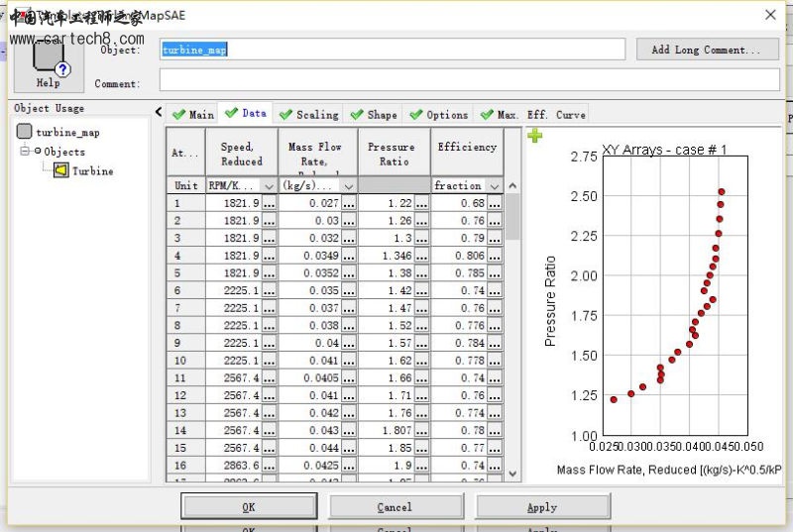This screenshot has height=532, width=793.
Task: Click the empty Comment field
Action: click(469, 80)
